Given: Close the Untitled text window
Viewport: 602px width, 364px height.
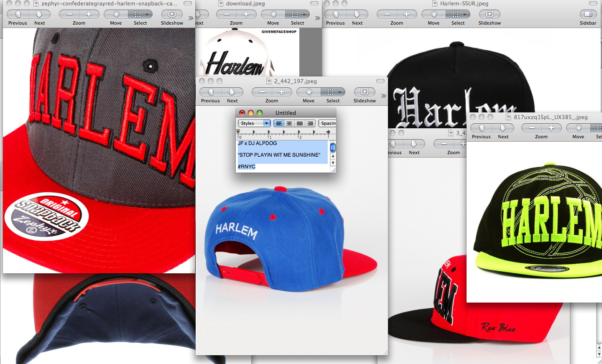Looking at the screenshot, I should pyautogui.click(x=242, y=113).
